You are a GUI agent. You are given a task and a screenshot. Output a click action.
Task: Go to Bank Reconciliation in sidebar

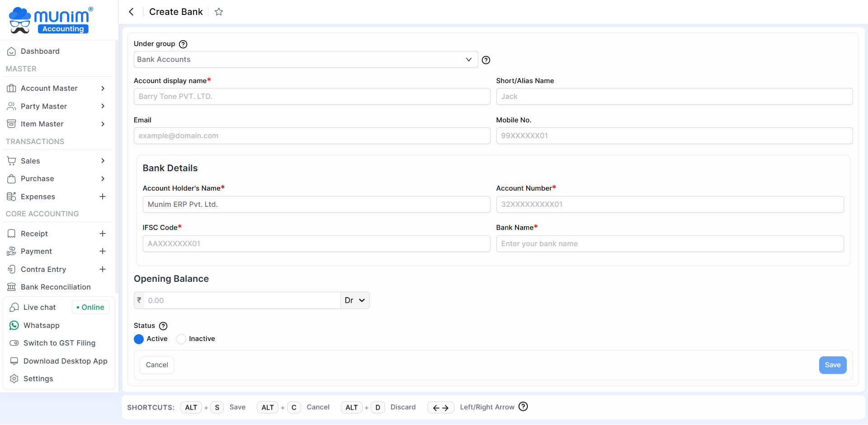[56, 287]
